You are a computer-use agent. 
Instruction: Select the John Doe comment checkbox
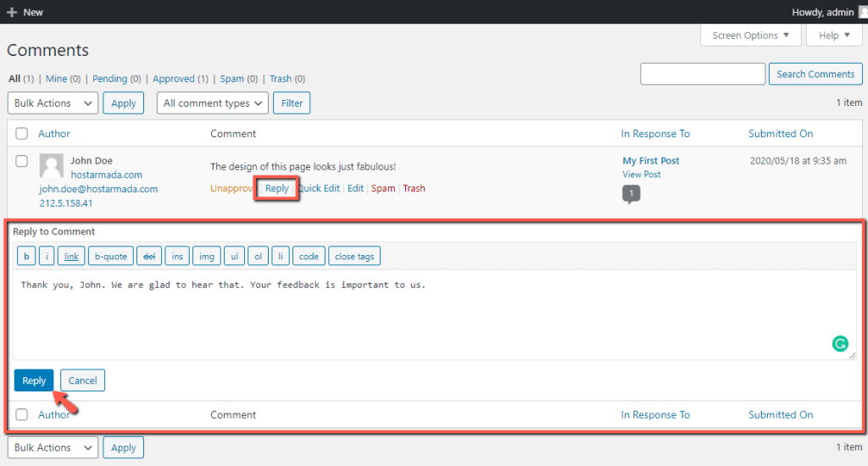click(x=21, y=161)
